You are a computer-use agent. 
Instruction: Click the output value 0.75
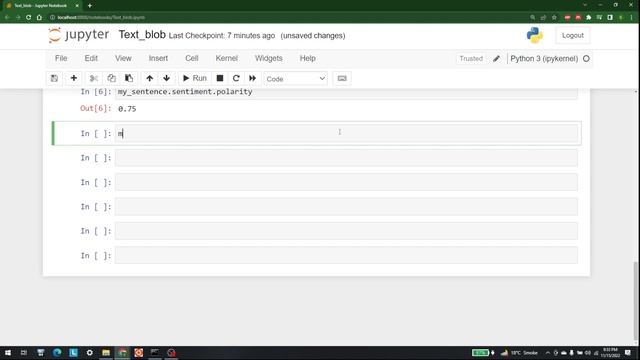tap(127, 109)
